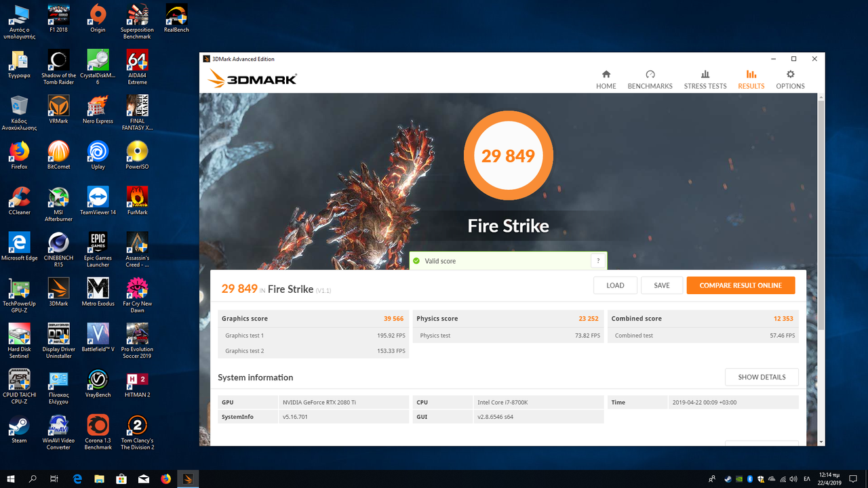The image size is (868, 488).
Task: Select the WinAVI Video Converter icon
Action: [58, 432]
